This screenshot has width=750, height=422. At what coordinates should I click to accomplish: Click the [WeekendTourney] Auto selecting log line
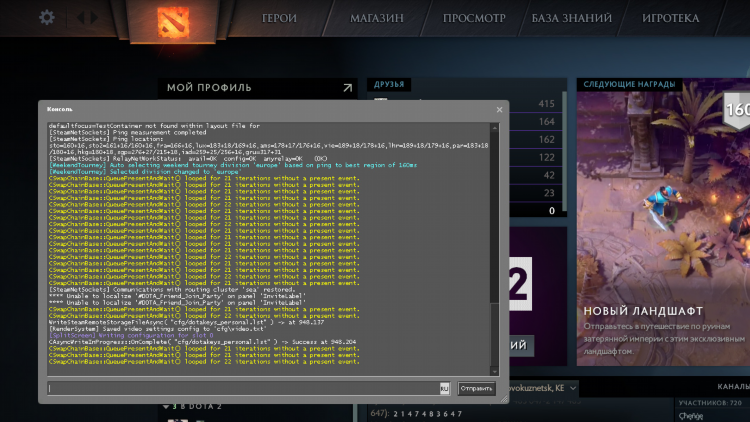(x=233, y=165)
